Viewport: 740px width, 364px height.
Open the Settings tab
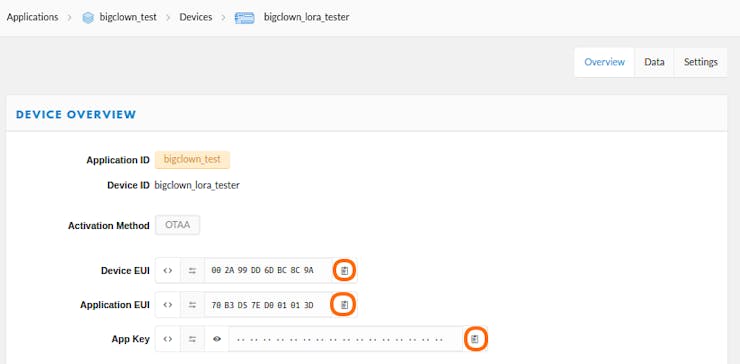[x=701, y=62]
